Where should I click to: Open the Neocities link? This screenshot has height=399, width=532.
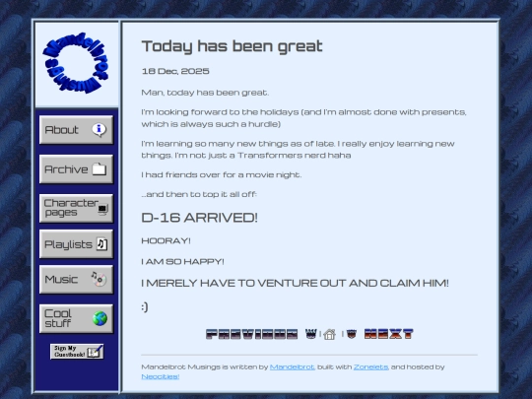[161, 376]
